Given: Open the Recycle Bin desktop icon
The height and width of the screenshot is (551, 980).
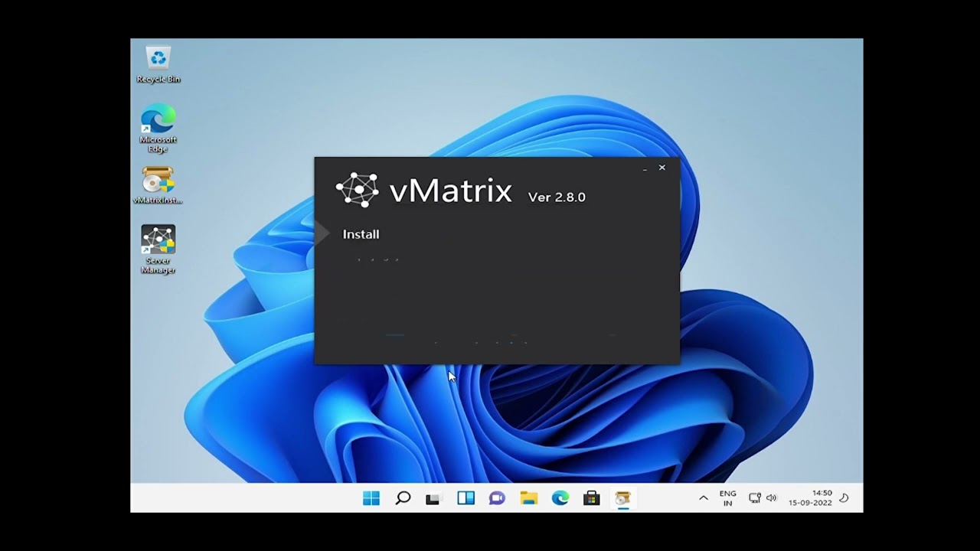Looking at the screenshot, I should 158,64.
